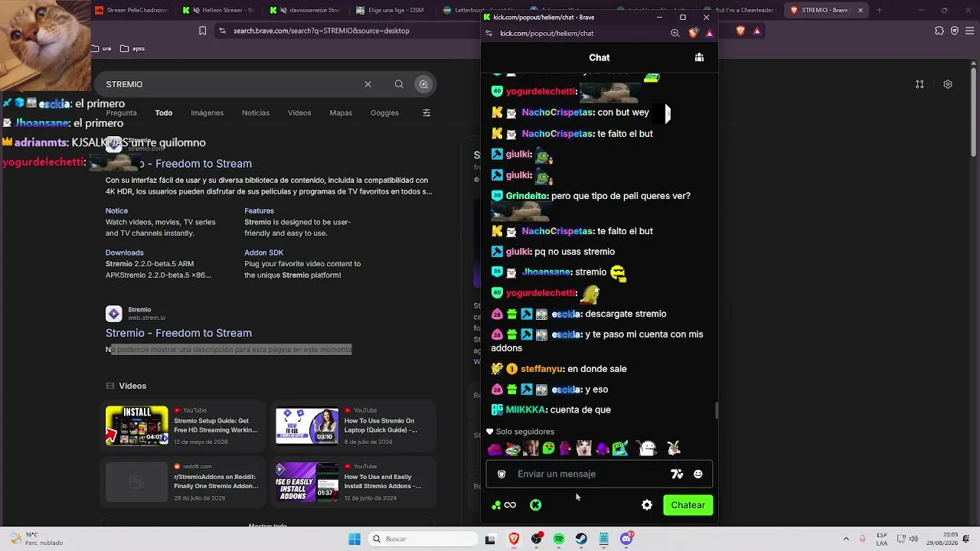980x551 pixels.
Task: Click the green Kick K points icon
Action: coord(536,505)
